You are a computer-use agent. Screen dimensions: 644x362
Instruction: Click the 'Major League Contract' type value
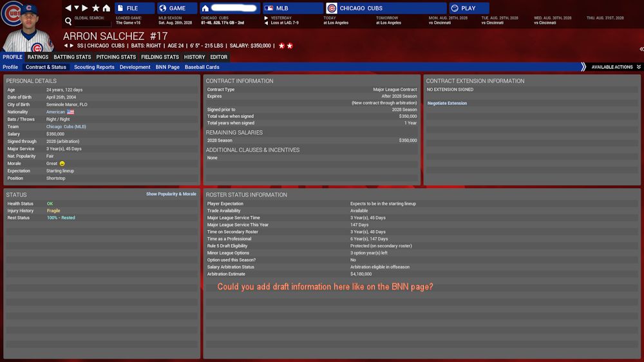point(395,90)
